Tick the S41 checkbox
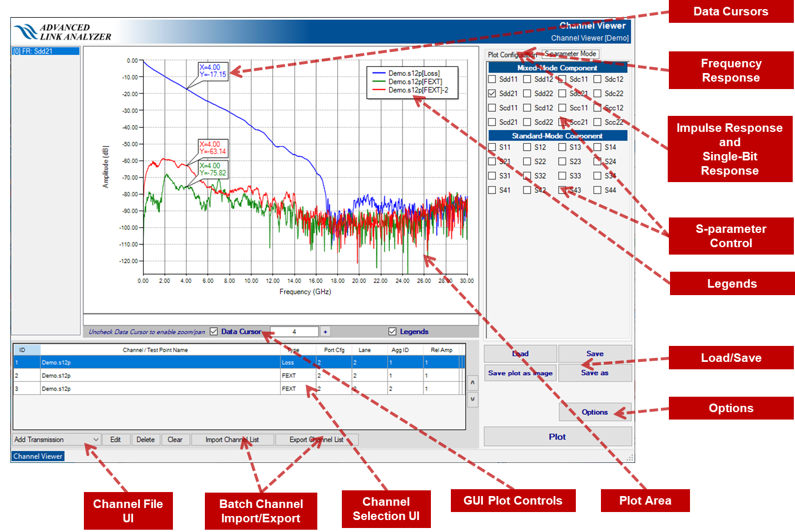Screen dimensions: 795x532 tap(492, 190)
